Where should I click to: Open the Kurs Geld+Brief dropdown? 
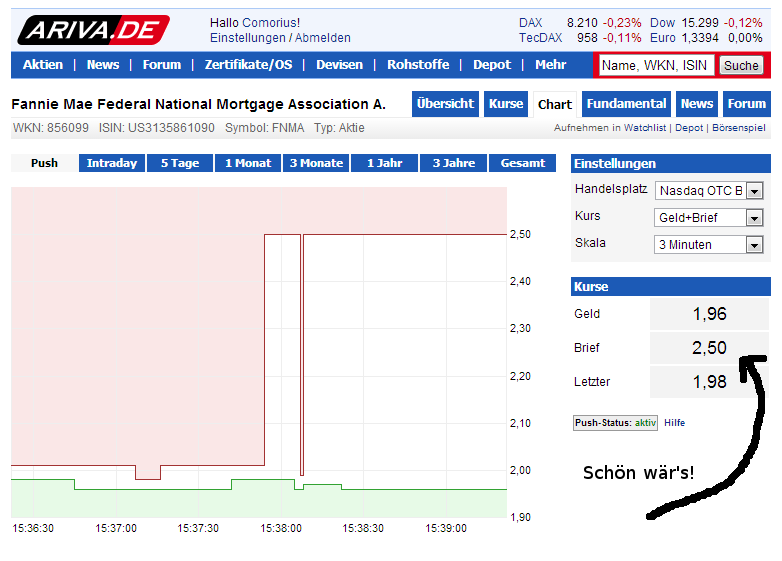708,218
